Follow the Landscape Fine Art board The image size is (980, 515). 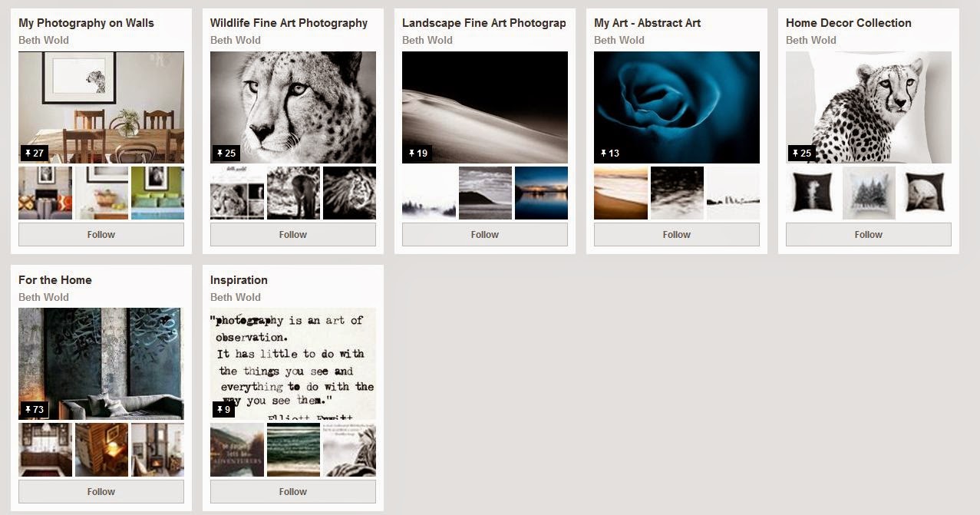pos(485,235)
